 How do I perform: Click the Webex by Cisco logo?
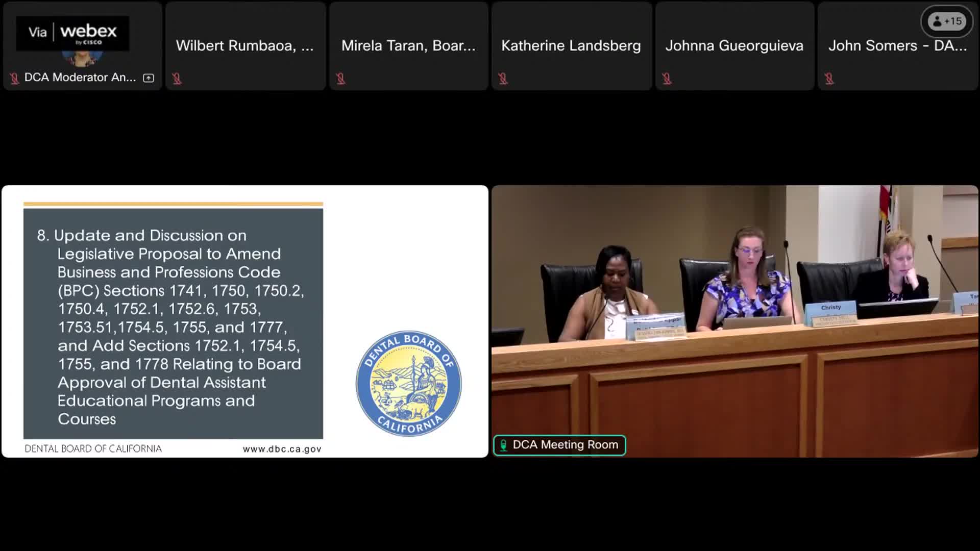72,34
